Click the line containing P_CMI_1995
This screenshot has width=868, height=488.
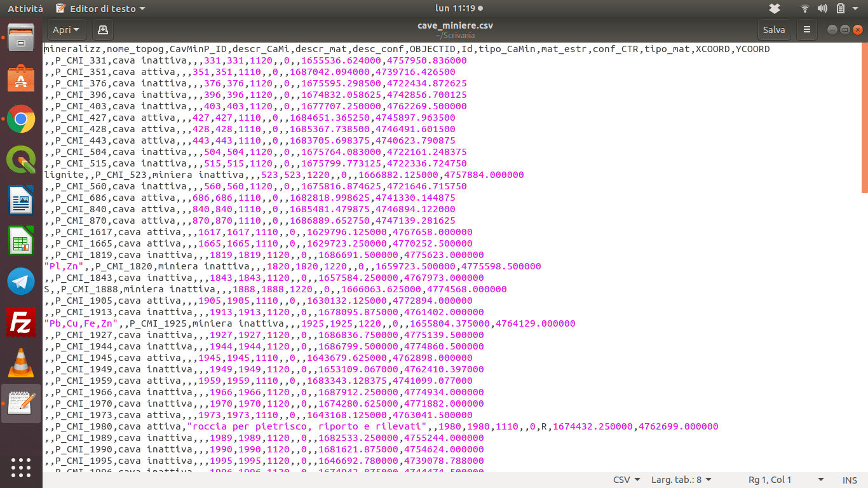(264, 461)
